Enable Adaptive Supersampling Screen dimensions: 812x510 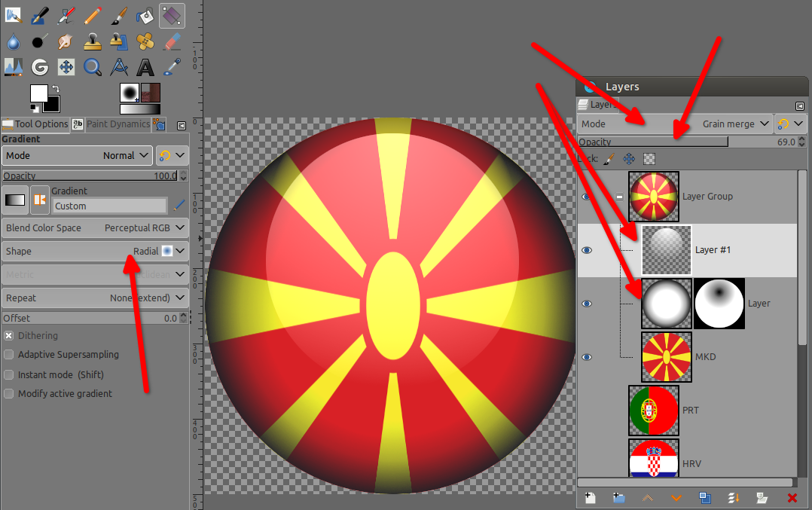[x=9, y=355]
